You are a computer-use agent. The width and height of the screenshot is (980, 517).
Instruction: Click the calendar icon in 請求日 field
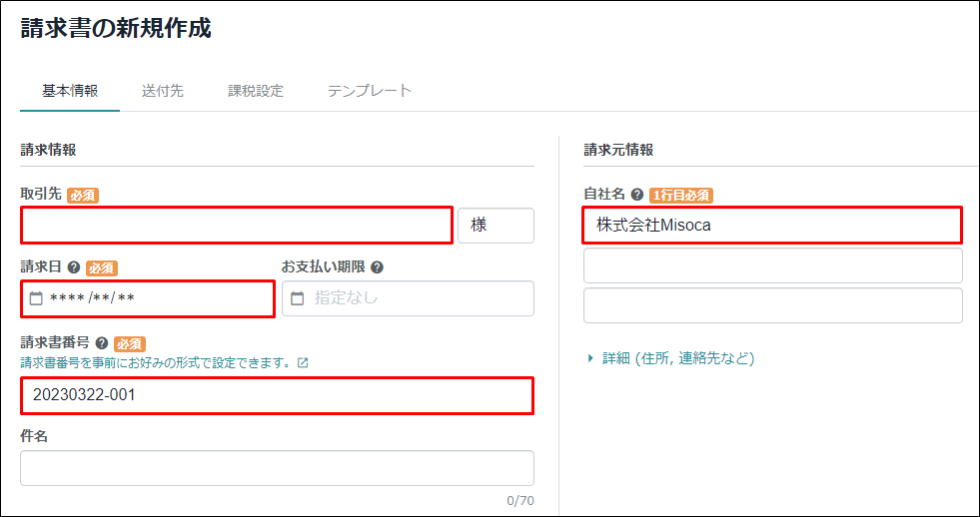[37, 298]
